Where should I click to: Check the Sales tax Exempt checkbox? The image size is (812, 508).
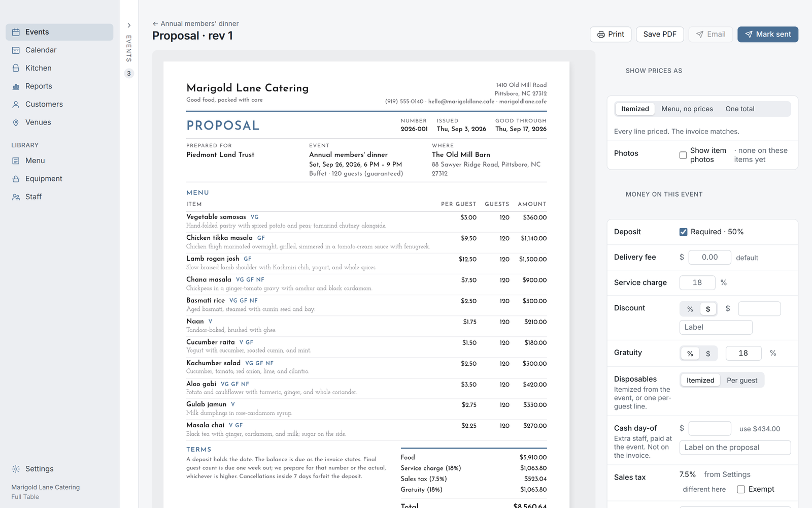pos(741,490)
